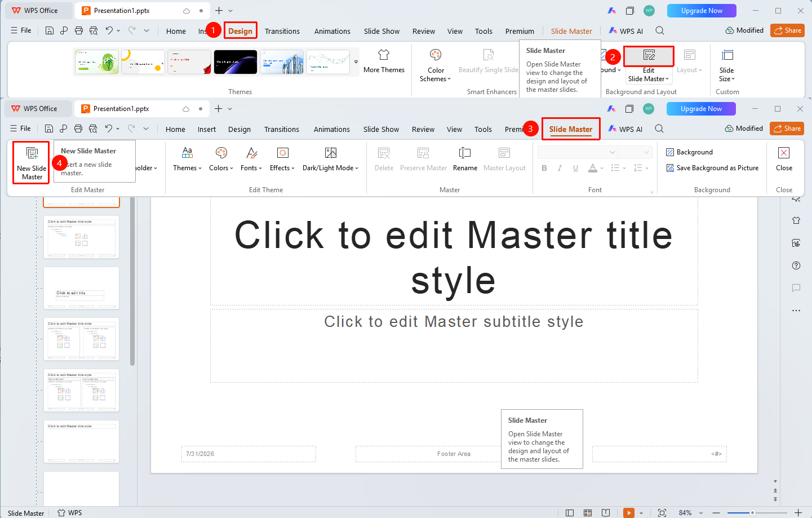This screenshot has height=518, width=812.
Task: Switch to Normal view icon in status bar
Action: point(570,513)
